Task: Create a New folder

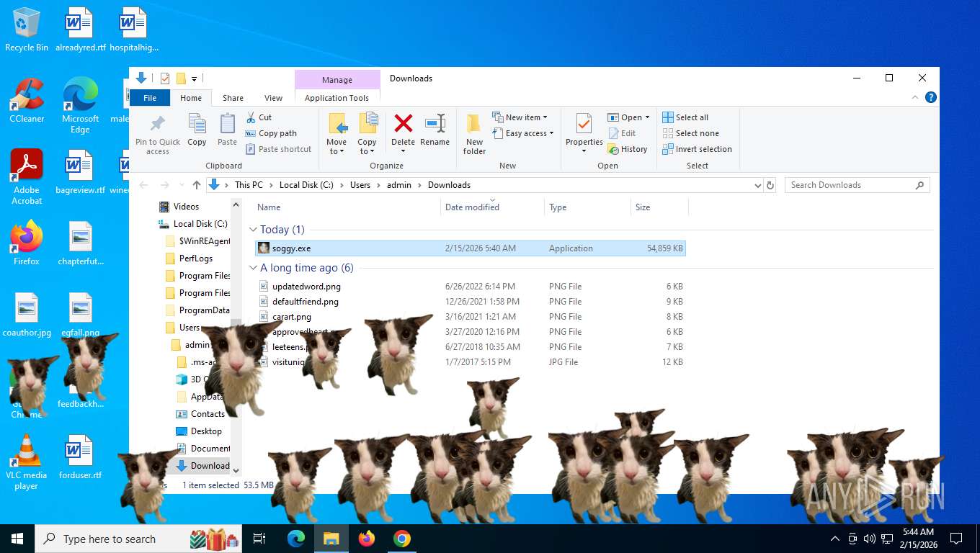Action: point(474,134)
